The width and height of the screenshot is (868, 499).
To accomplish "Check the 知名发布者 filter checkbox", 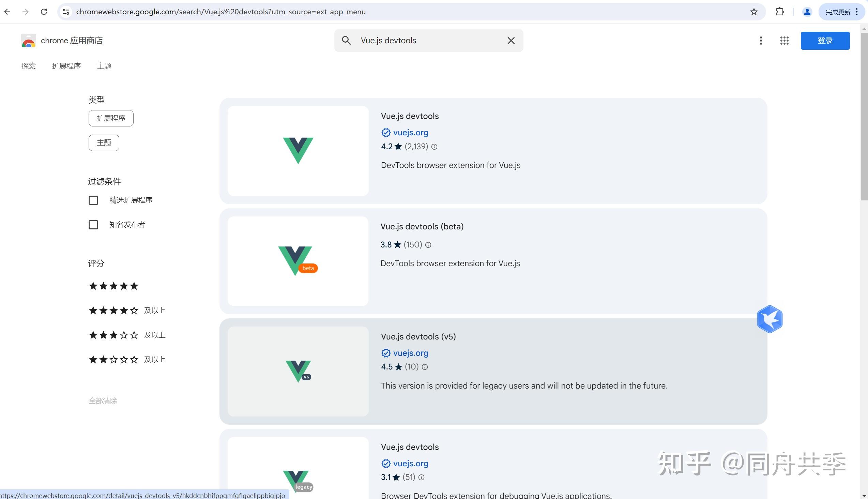I will tap(93, 225).
